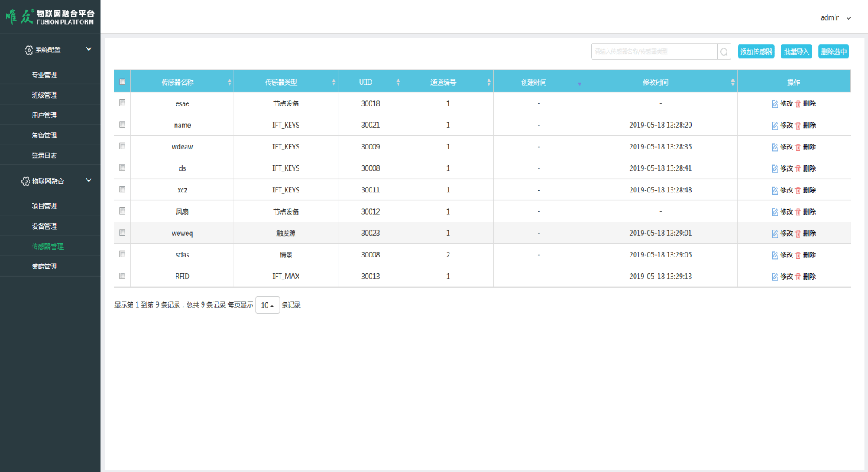This screenshot has height=472, width=868.
Task: Select 传感器管理 in the sidebar
Action: tap(48, 246)
